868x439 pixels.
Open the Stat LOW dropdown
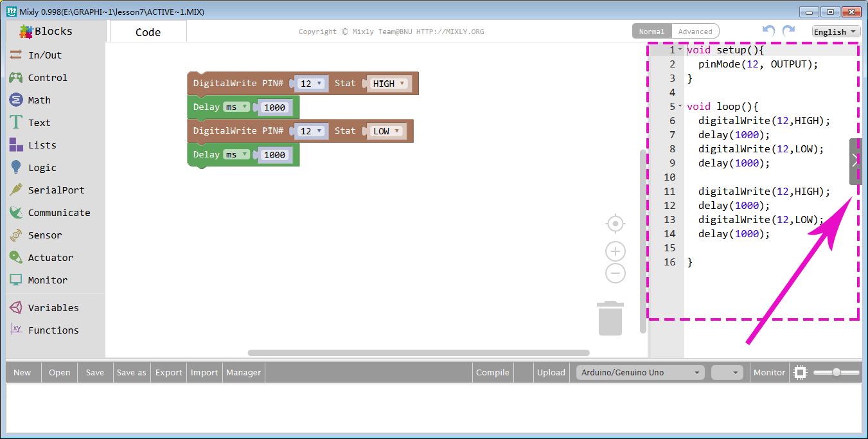click(x=386, y=131)
